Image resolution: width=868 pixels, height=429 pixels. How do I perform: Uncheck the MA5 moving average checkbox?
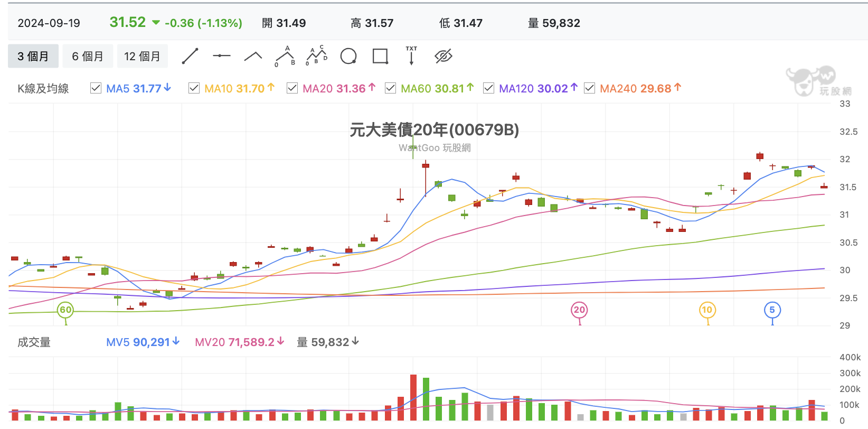coord(96,88)
